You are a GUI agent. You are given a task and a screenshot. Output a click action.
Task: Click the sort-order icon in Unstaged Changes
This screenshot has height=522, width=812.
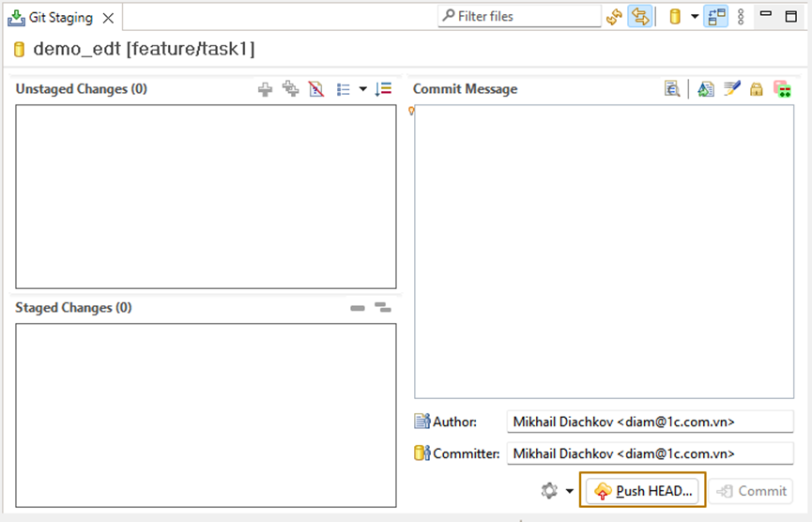(x=383, y=89)
